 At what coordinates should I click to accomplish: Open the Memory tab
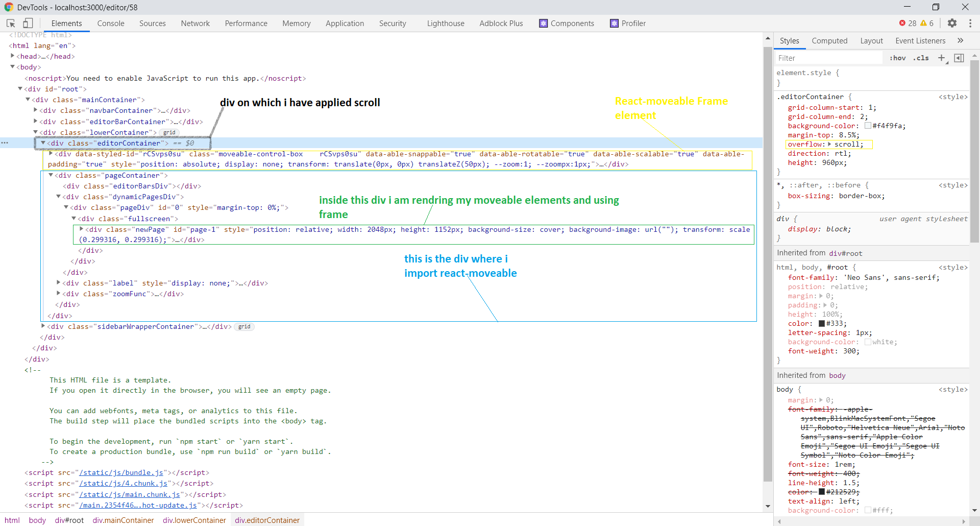[x=297, y=23]
